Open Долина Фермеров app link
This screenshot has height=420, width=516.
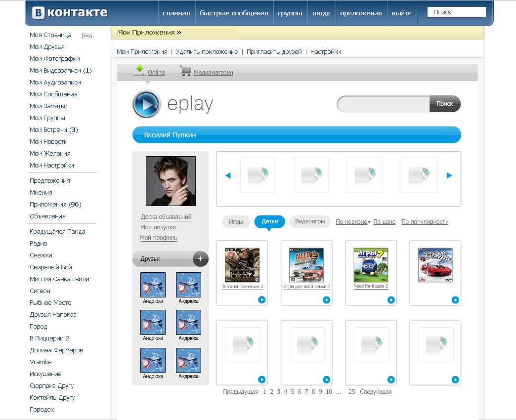(x=56, y=350)
